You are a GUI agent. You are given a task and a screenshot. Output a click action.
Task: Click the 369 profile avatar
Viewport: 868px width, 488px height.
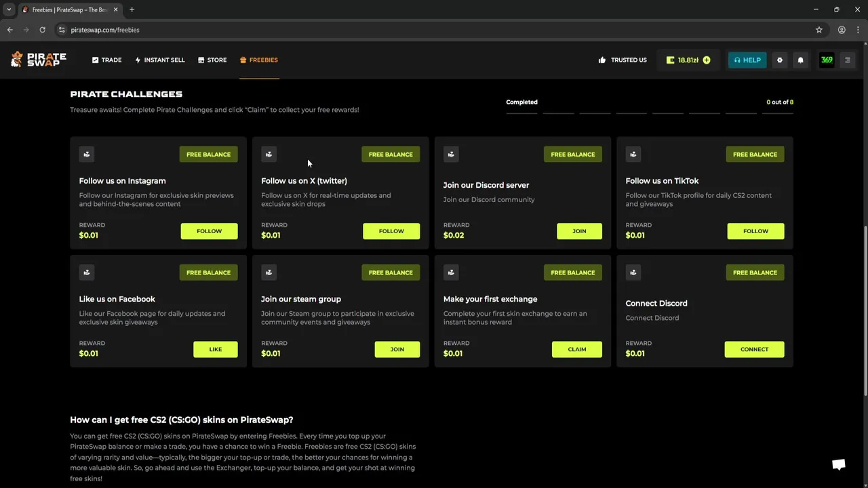827,60
